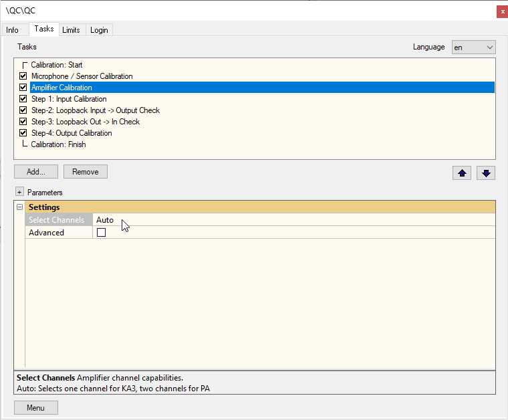Viewport: 508px width, 420px height.
Task: Select the Calibration: Finish item
Action: 58,144
